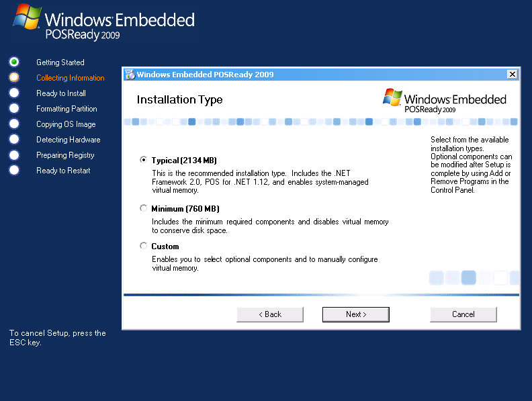Image resolution: width=532 pixels, height=401 pixels.
Task: Click the 'Preparing Registry' step label
Action: click(x=65, y=155)
